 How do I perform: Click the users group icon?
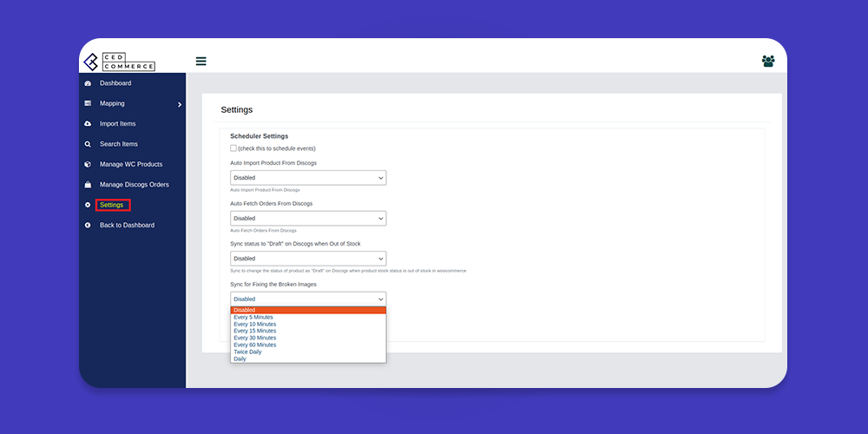768,61
